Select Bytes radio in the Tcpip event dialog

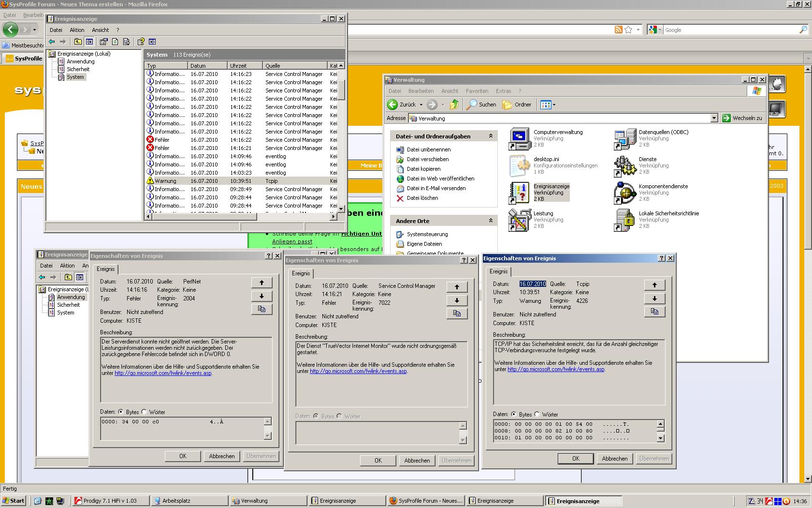coord(513,414)
